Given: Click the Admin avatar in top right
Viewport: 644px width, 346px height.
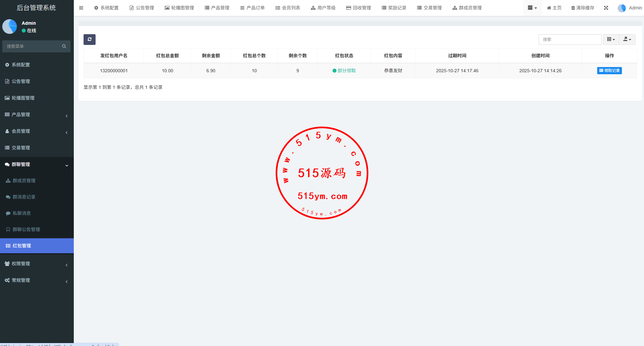Looking at the screenshot, I should 622,8.
